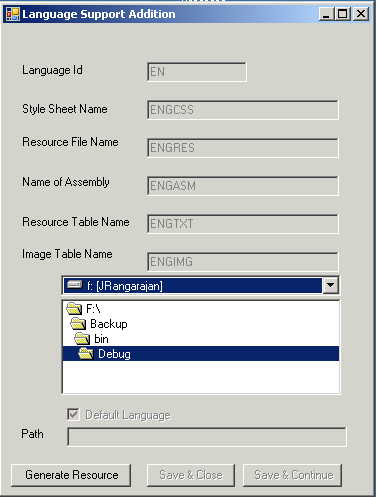Image resolution: width=377 pixels, height=497 pixels.
Task: Click inside the Path text box
Action: (207, 436)
